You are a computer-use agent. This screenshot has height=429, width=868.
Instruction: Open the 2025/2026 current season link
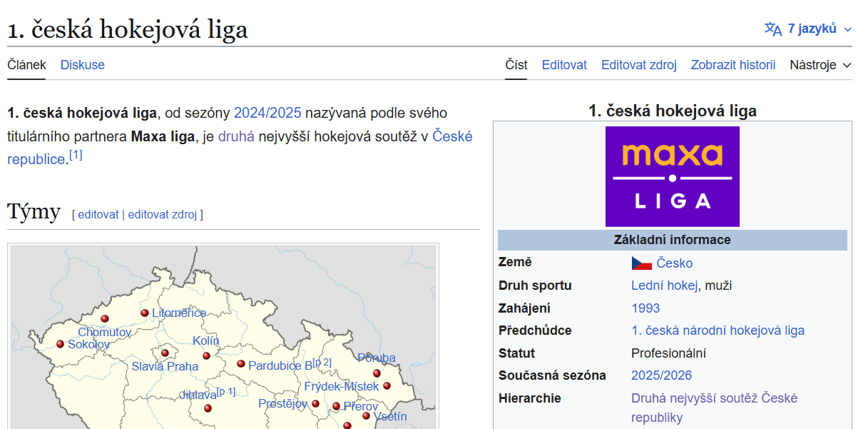click(x=661, y=375)
